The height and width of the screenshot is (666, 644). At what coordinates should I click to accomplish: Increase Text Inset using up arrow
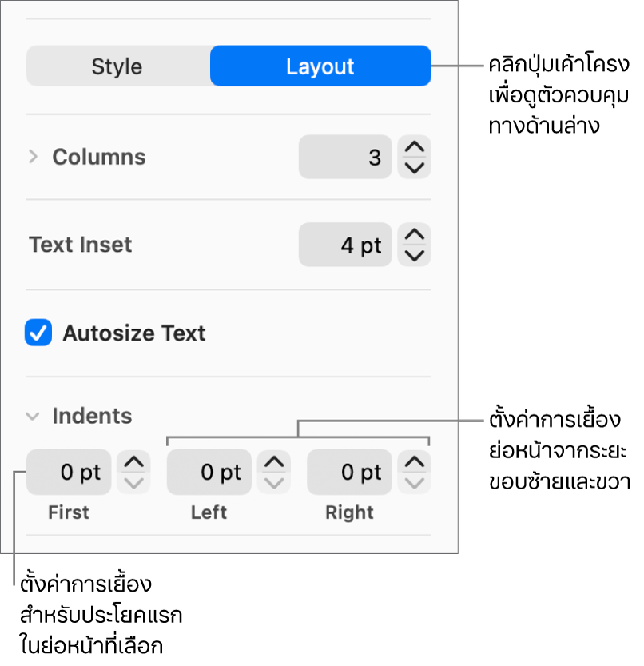point(414,235)
